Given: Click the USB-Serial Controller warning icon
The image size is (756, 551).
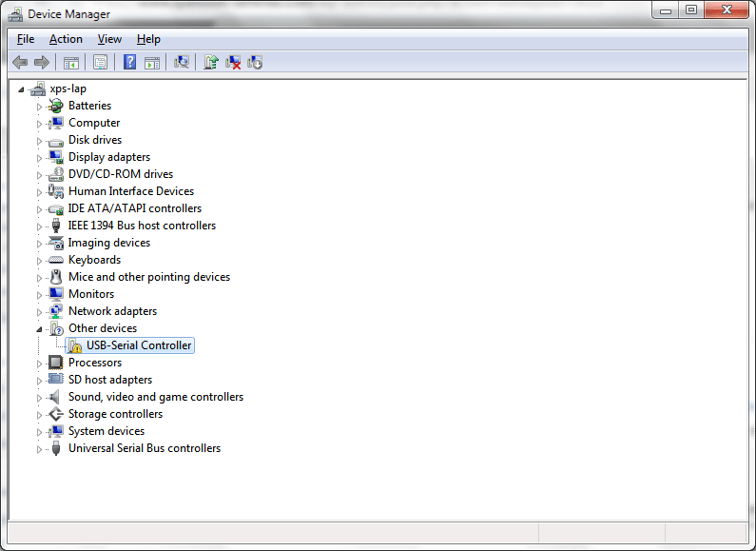Looking at the screenshot, I should coord(74,345).
